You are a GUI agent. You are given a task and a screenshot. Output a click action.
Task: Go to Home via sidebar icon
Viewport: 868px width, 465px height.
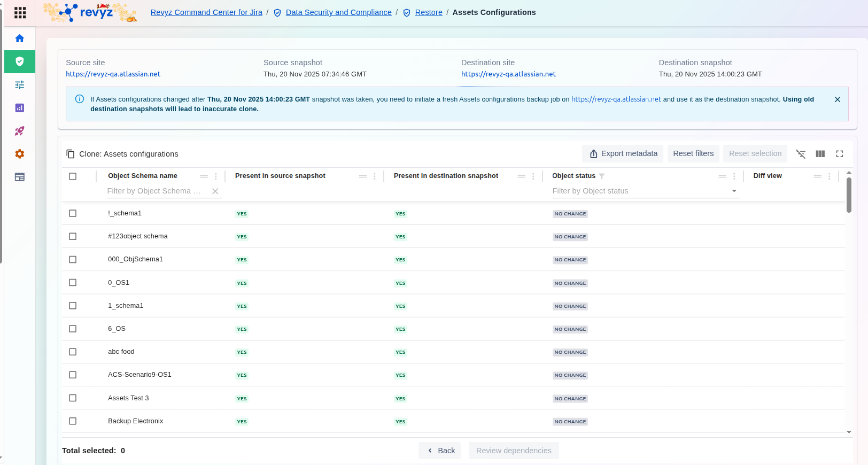click(x=20, y=38)
